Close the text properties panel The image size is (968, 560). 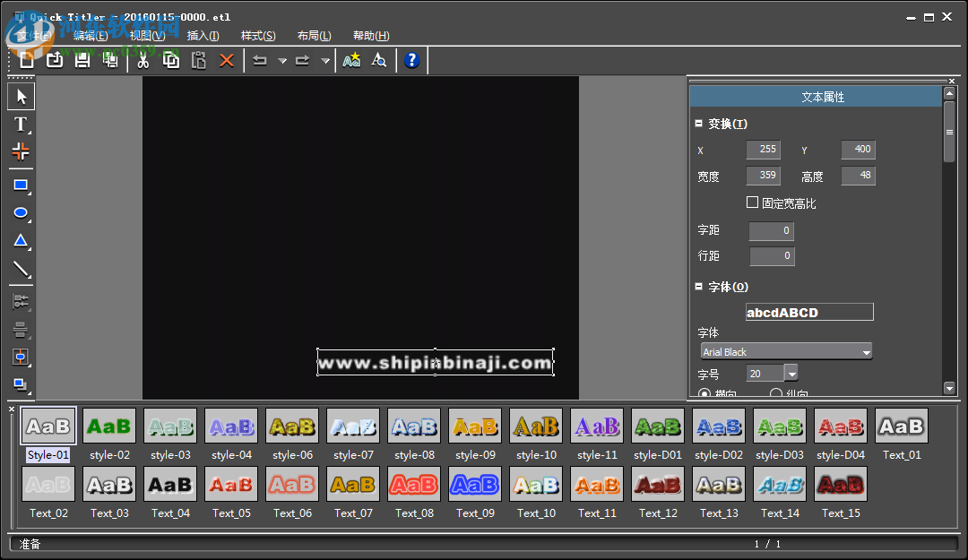tap(951, 81)
